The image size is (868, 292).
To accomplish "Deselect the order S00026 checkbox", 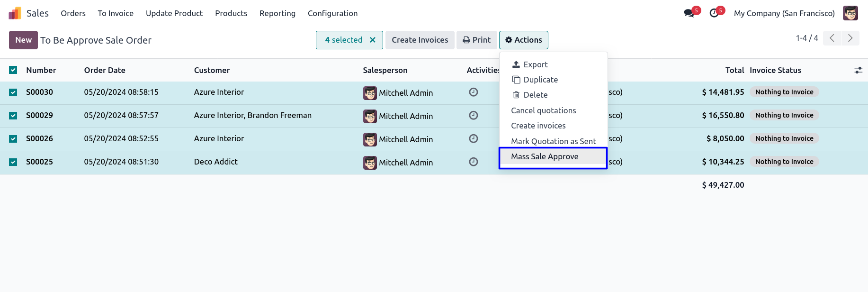I will 13,139.
